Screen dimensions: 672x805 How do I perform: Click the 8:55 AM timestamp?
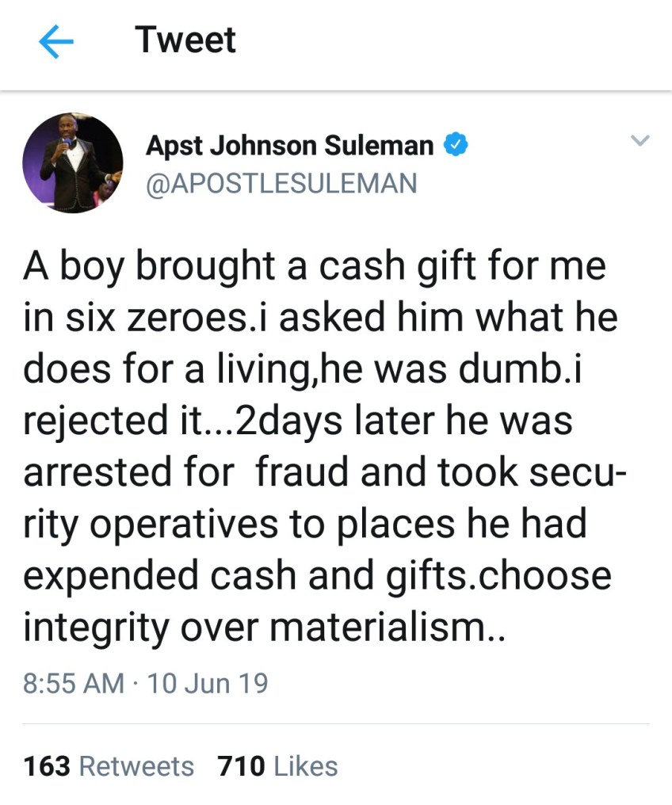pos(74,683)
